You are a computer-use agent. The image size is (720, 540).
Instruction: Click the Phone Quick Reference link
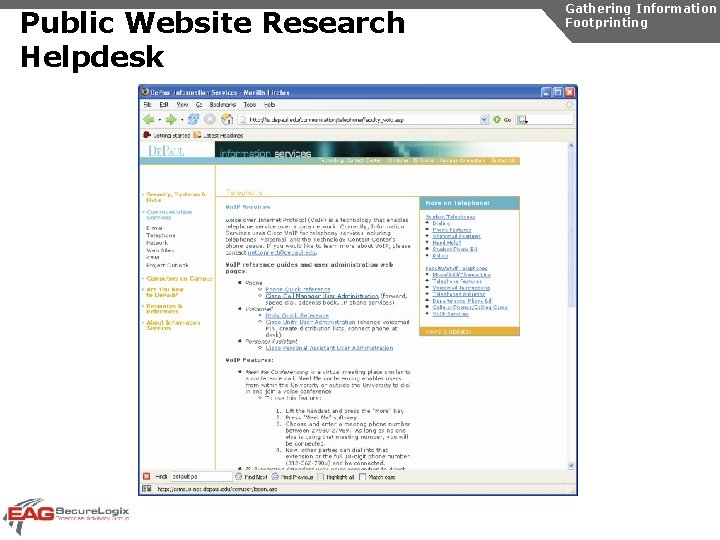tap(298, 289)
